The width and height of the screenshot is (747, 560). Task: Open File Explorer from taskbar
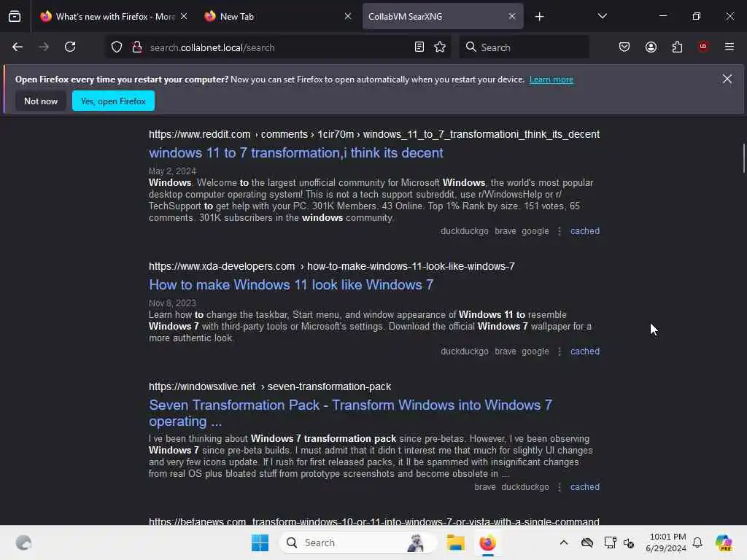point(455,542)
